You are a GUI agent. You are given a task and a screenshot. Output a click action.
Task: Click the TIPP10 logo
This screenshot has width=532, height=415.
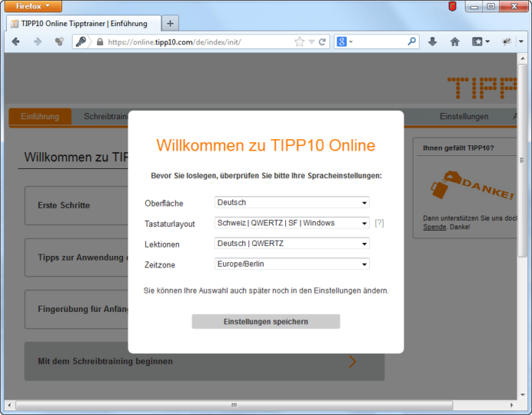[x=482, y=88]
